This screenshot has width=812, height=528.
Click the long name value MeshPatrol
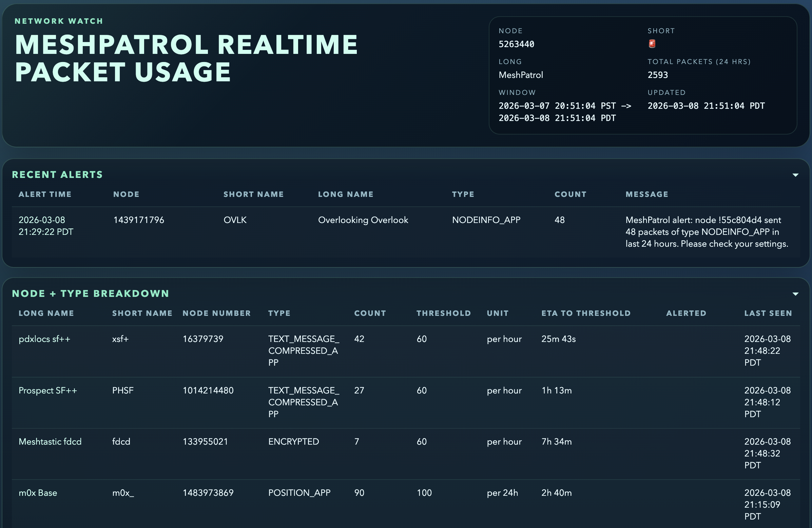(521, 75)
